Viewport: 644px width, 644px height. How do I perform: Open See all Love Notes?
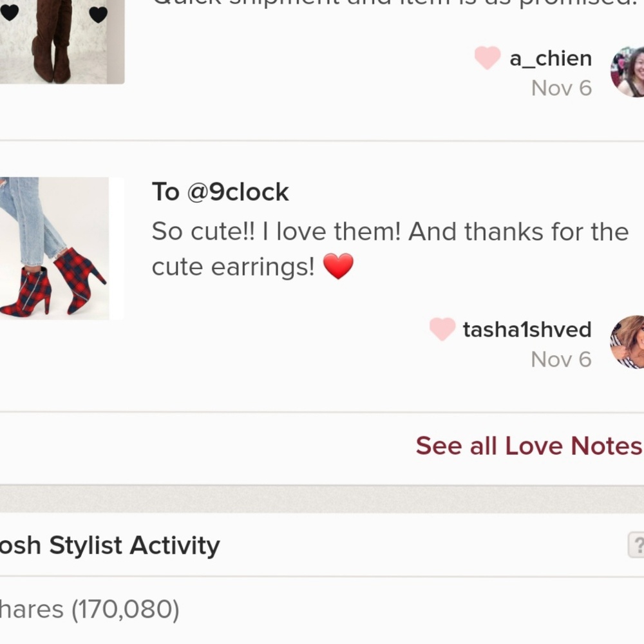[529, 446]
